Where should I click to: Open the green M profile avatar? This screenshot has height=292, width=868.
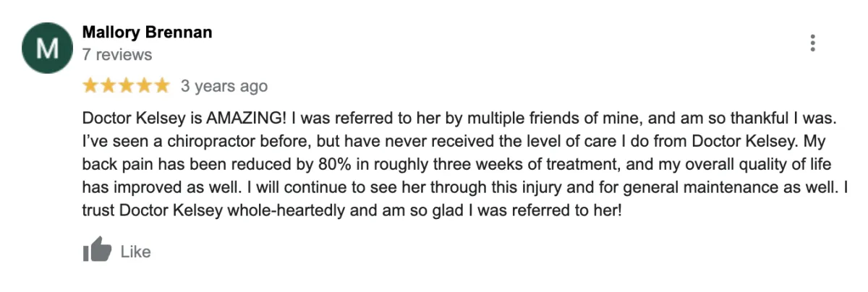[48, 48]
